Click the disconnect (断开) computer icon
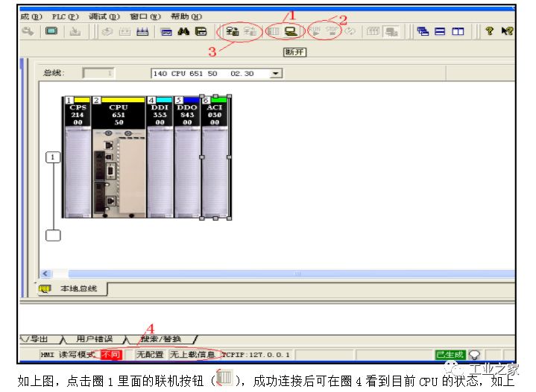 tap(291, 32)
